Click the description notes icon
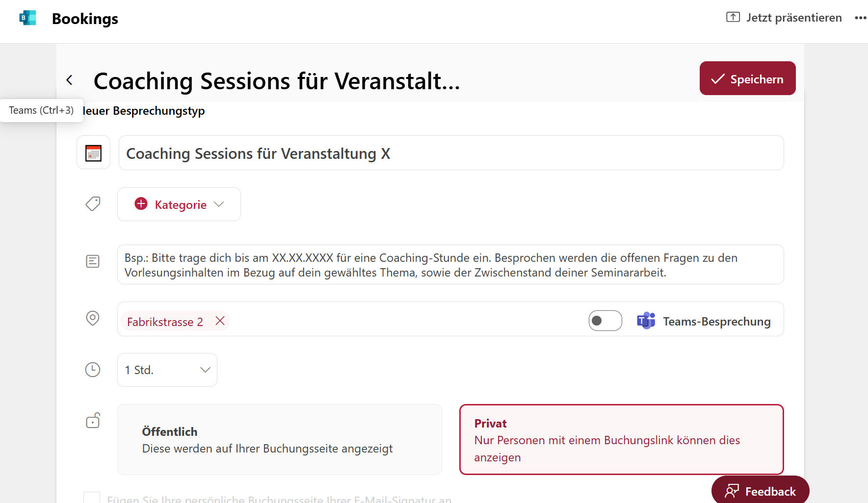 tap(93, 261)
